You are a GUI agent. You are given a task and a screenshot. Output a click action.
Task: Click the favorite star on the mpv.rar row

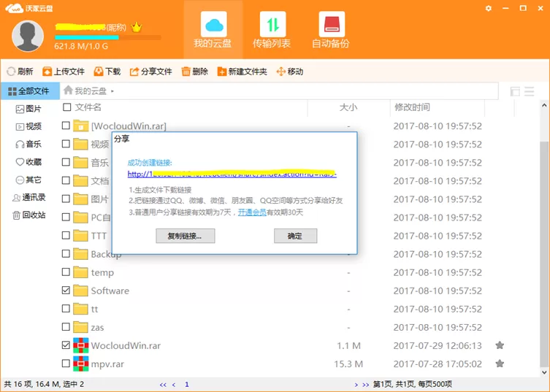click(x=500, y=364)
